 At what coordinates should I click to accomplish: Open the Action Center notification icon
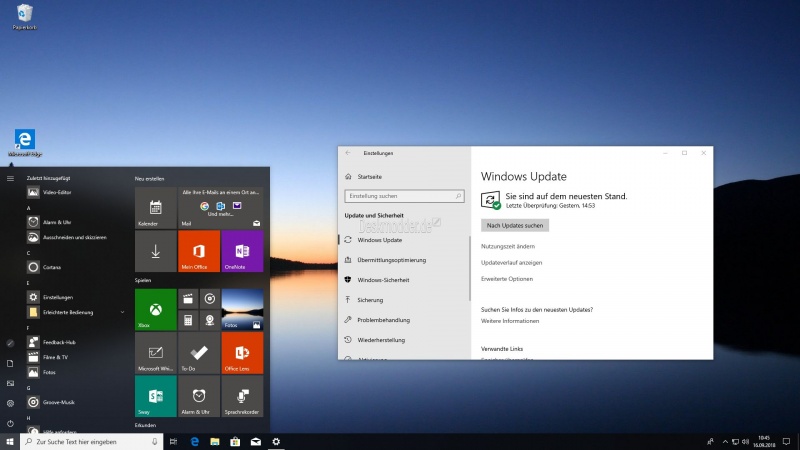pyautogui.click(x=786, y=442)
